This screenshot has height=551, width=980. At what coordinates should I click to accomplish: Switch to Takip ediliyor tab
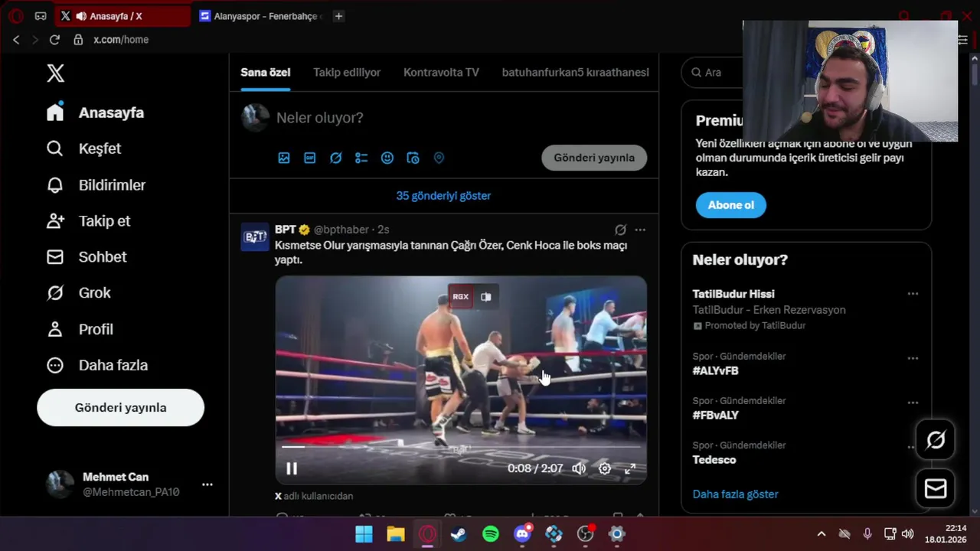click(x=347, y=73)
